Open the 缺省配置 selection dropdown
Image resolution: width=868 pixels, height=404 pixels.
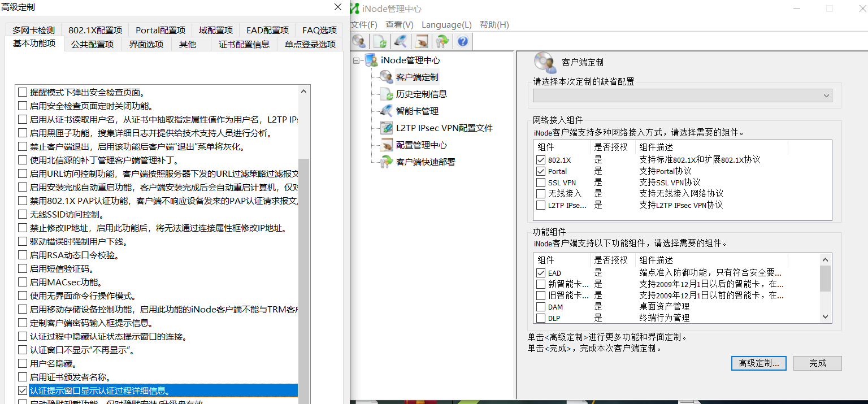click(683, 95)
